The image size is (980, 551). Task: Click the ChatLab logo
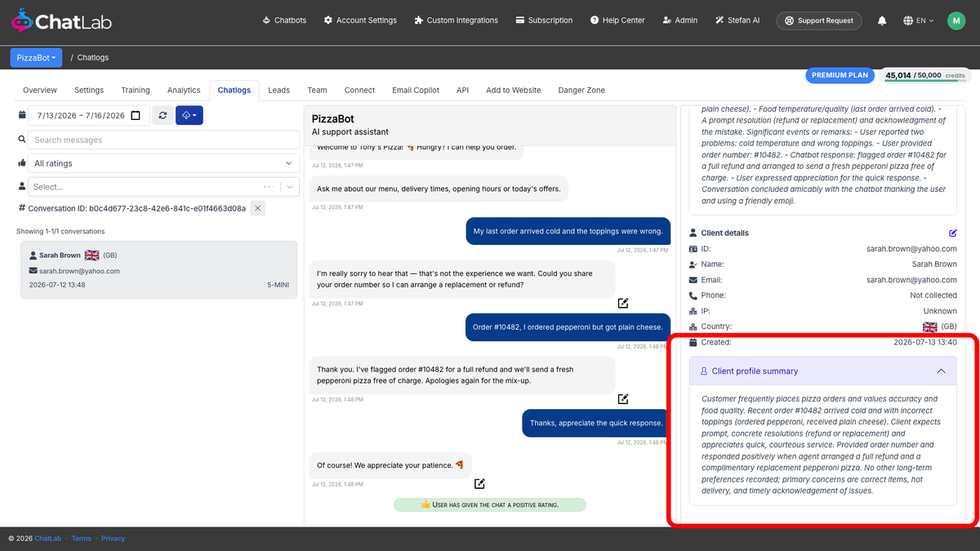[x=61, y=20]
